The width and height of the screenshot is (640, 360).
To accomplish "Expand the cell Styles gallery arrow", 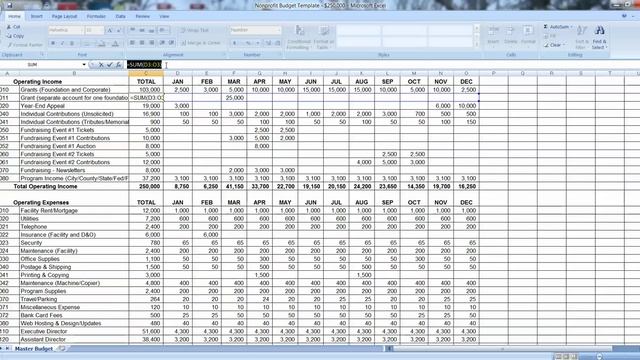I will [x=476, y=45].
